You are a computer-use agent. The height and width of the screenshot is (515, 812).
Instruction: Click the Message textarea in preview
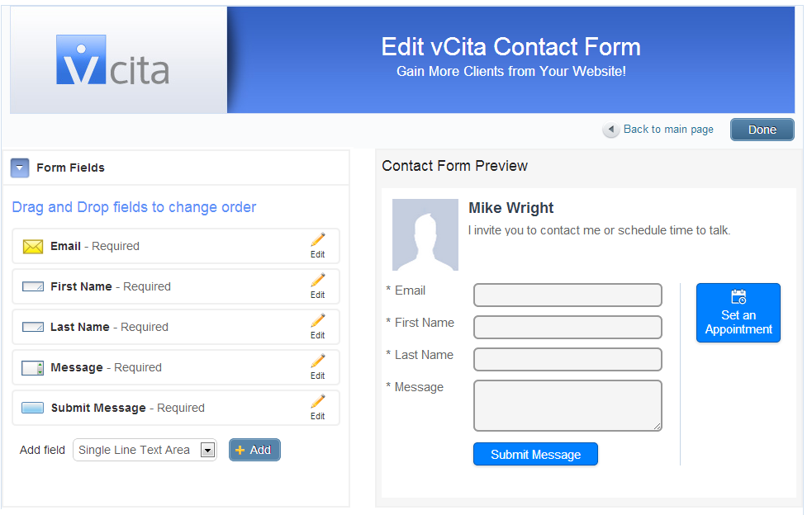click(x=567, y=405)
